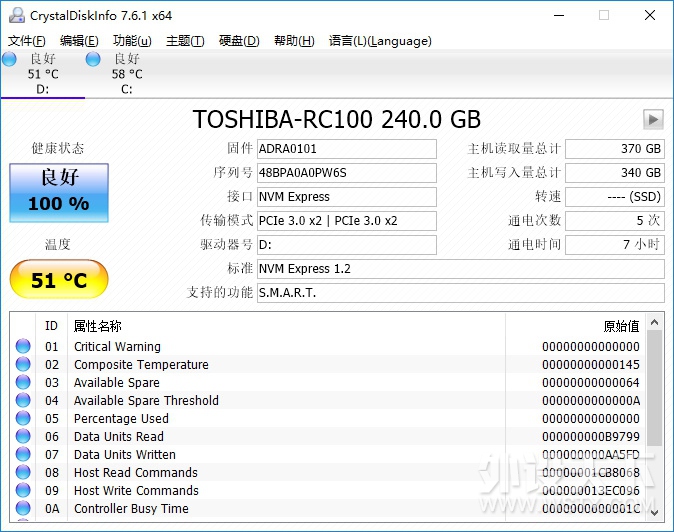
Task: Click the 良好 100 % health status button
Action: click(x=59, y=193)
